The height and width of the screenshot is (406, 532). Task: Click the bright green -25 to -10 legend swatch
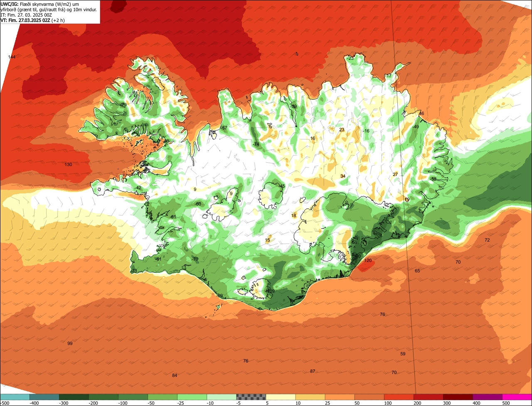(x=192, y=397)
